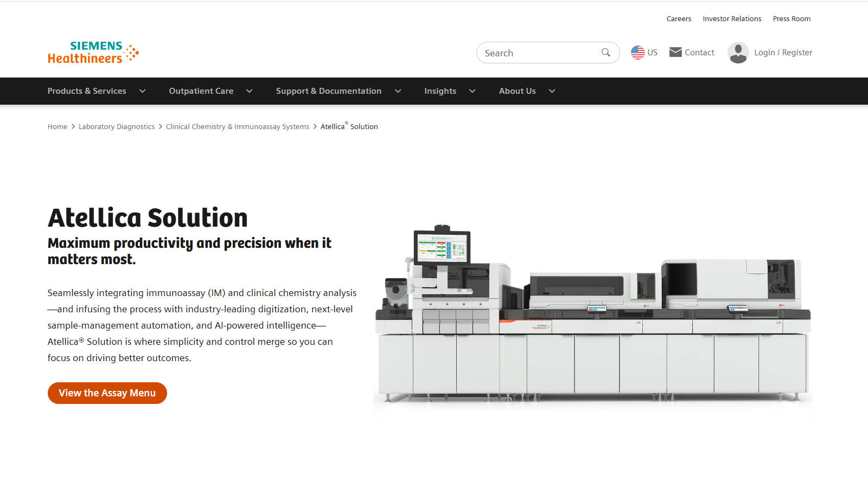
Task: Open the Investor Relations link
Action: pyautogui.click(x=732, y=18)
